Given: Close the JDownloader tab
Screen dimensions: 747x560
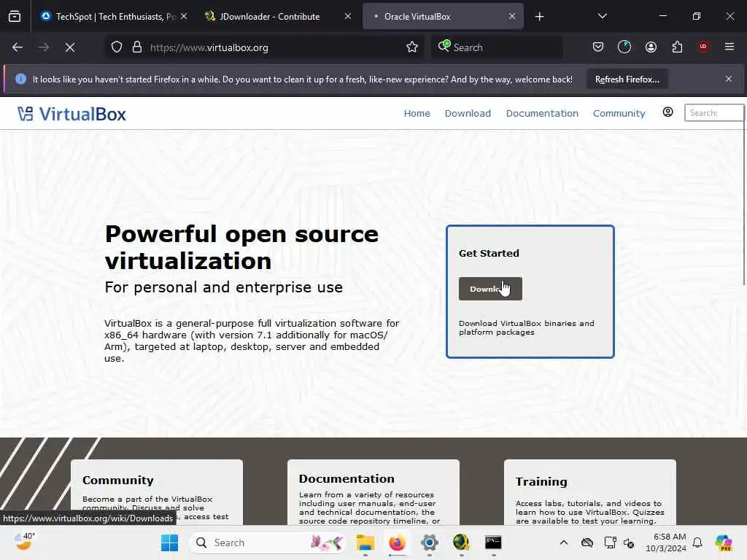Looking at the screenshot, I should point(348,16).
